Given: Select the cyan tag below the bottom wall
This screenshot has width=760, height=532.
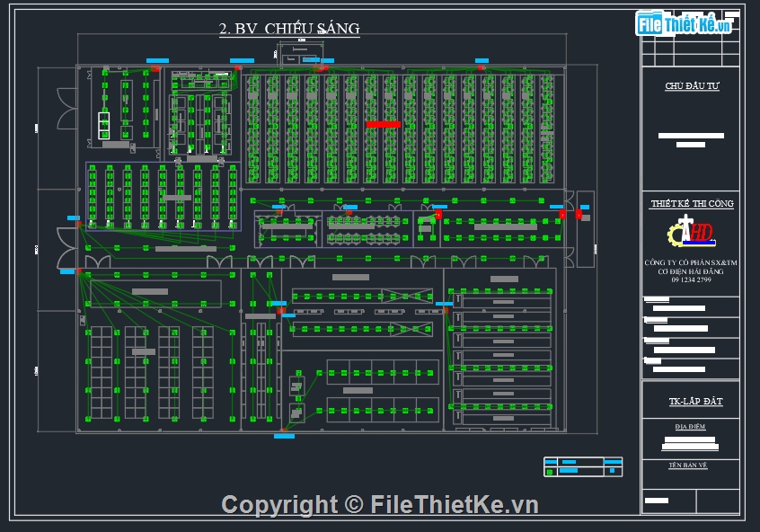Looking at the screenshot, I should pos(284,436).
